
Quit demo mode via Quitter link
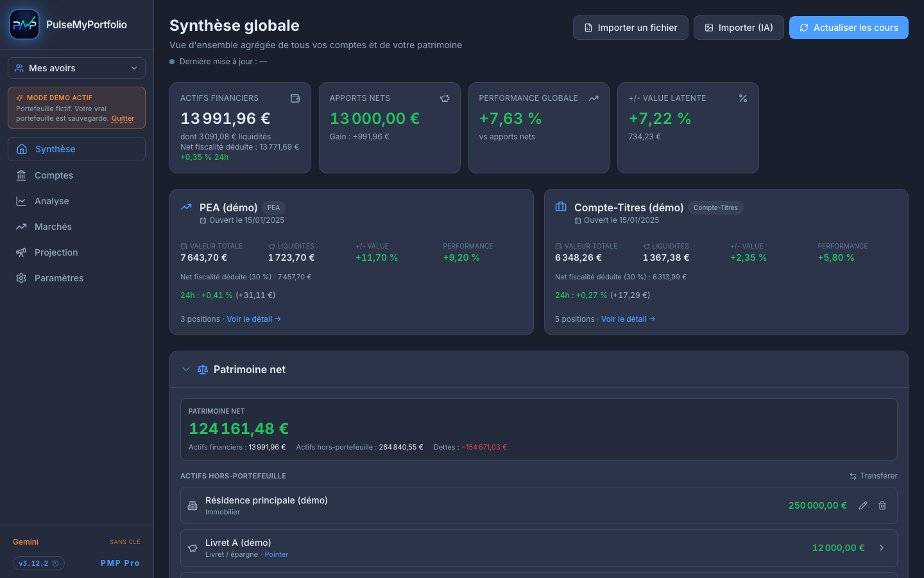click(x=123, y=118)
